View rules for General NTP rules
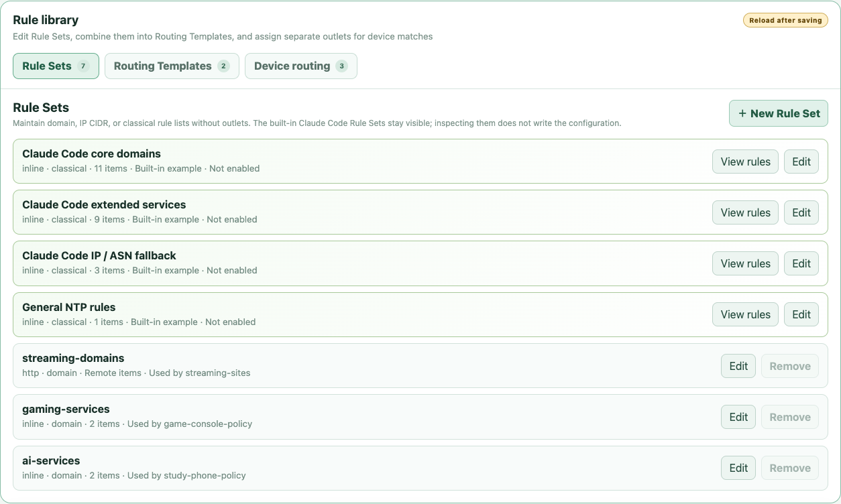 [x=746, y=314]
